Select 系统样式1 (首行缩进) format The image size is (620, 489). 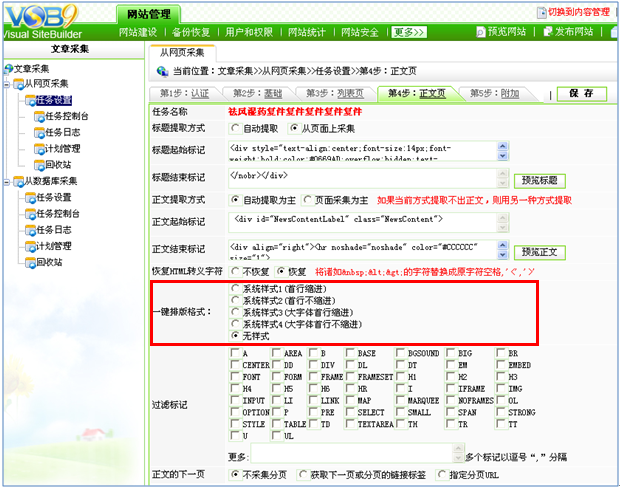235,289
